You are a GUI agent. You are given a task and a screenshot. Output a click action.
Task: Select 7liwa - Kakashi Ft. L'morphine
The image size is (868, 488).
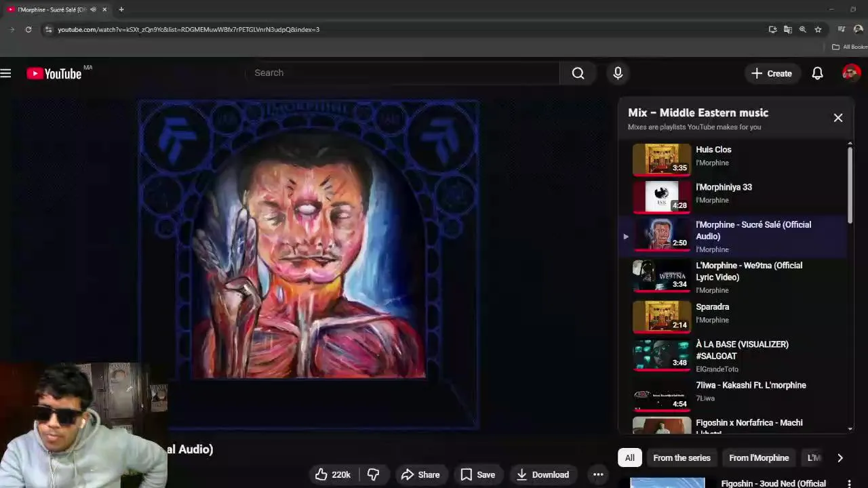pyautogui.click(x=734, y=394)
